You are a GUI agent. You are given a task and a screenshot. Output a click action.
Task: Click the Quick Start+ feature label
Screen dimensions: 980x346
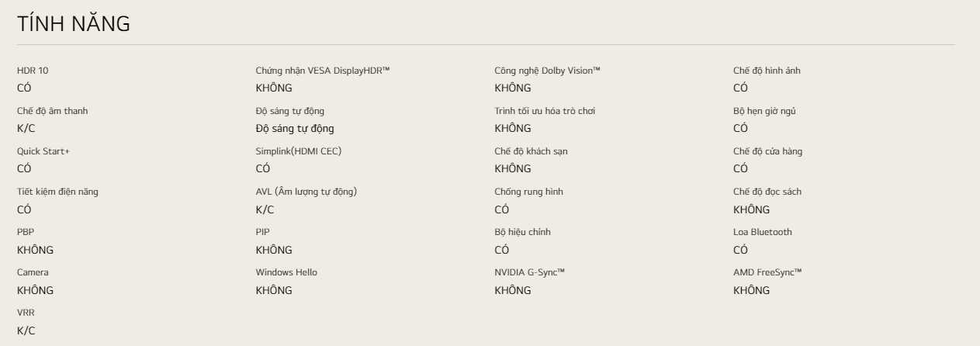click(43, 151)
